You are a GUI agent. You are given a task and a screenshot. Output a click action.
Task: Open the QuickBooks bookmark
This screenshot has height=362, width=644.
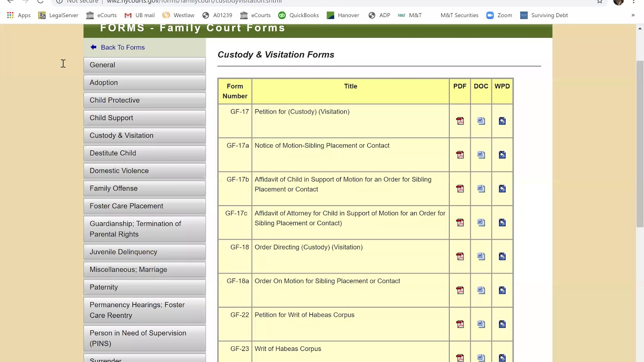coord(298,15)
